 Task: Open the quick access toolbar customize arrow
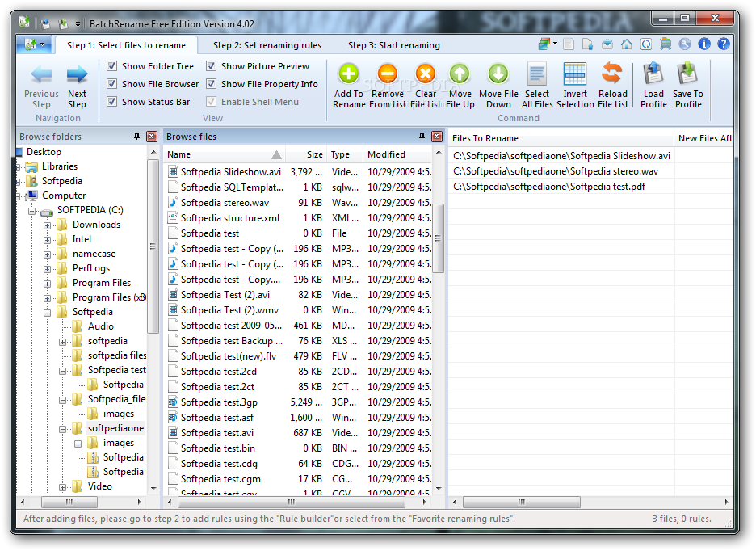tap(78, 23)
